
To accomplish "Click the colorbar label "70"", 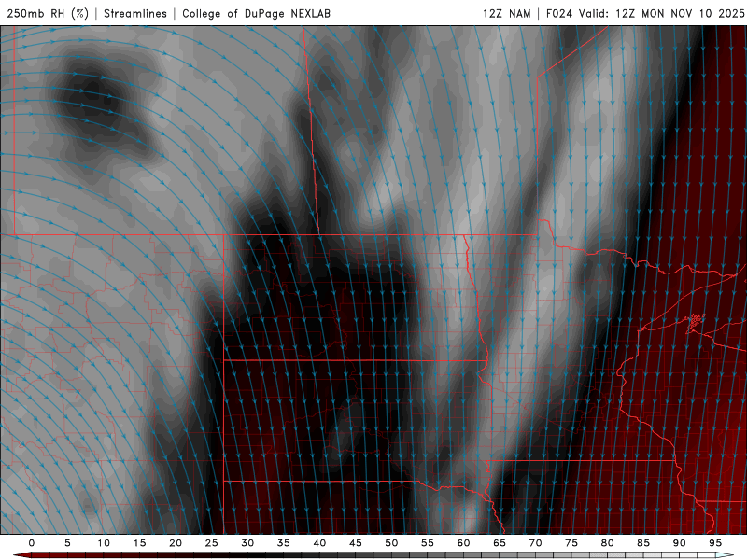I will (x=535, y=543).
